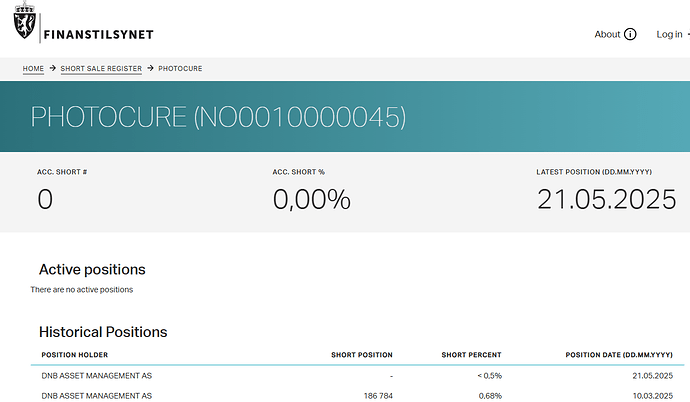This screenshot has height=402, width=690.
Task: Click DNB ASSET MANAGEMENT AS in 21.05.2025 row
Action: click(96, 376)
